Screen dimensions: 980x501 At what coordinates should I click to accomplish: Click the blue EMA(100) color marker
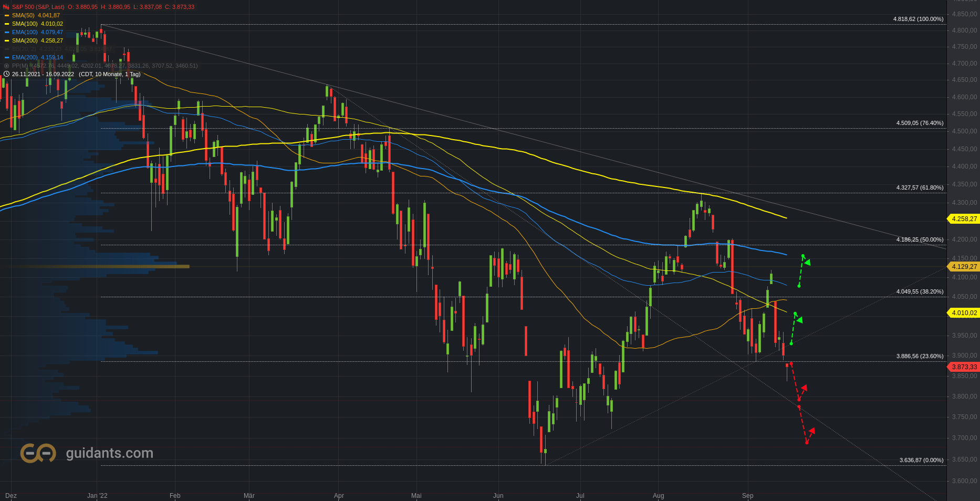(x=6, y=33)
